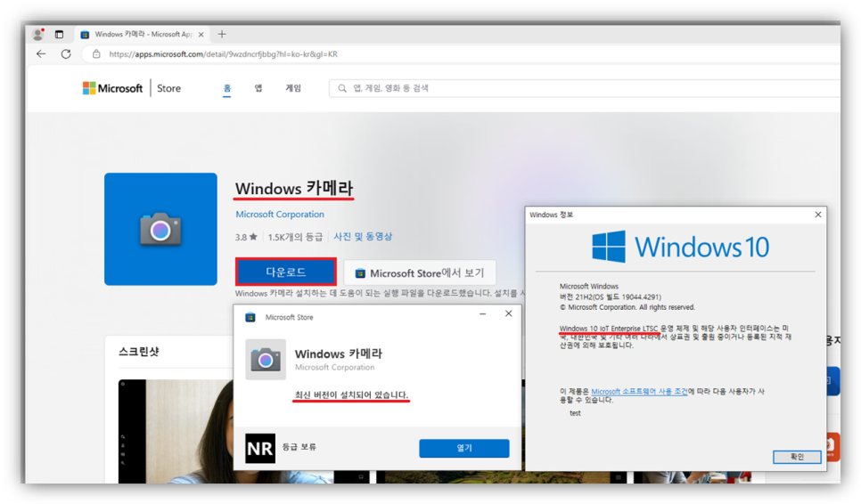
Task: Reload the current page
Action: (x=66, y=53)
